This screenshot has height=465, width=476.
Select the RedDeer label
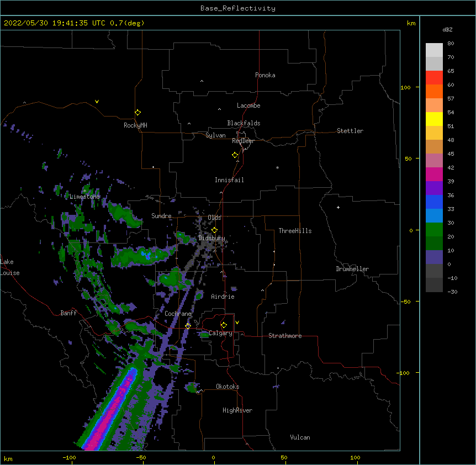coord(243,141)
